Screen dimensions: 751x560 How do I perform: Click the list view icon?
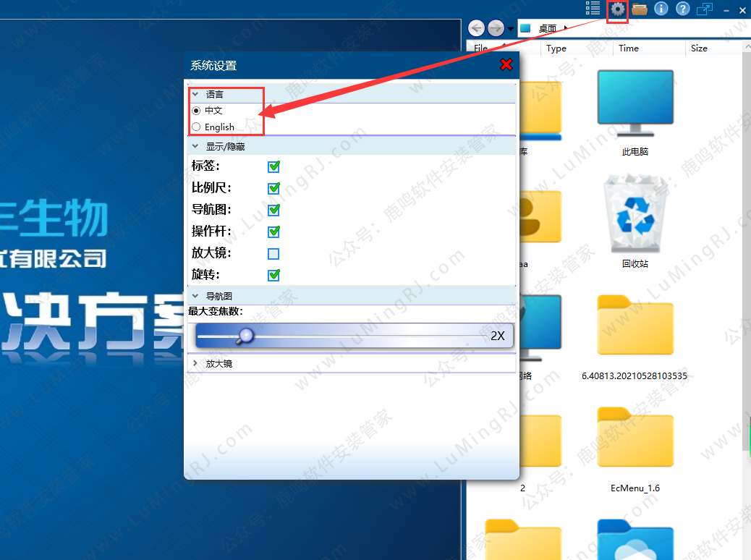(593, 9)
